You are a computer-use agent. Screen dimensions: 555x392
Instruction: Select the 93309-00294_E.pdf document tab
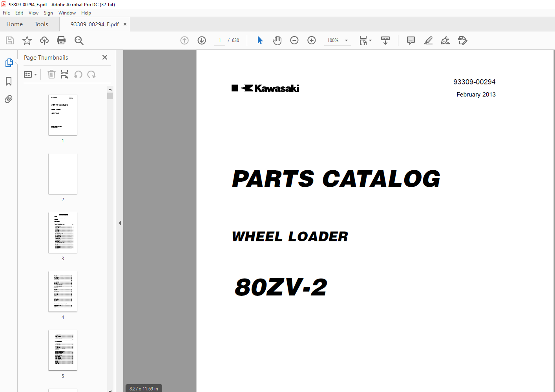[x=95, y=24]
